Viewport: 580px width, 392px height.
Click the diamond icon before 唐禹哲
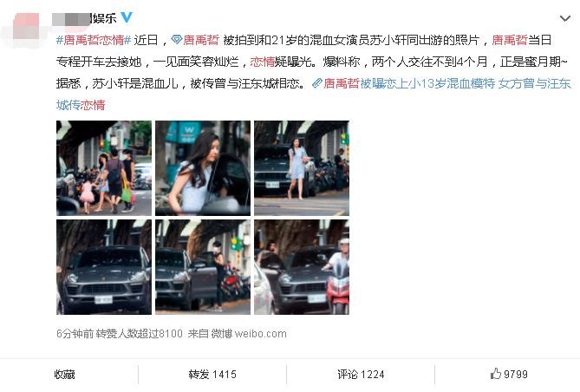point(177,40)
